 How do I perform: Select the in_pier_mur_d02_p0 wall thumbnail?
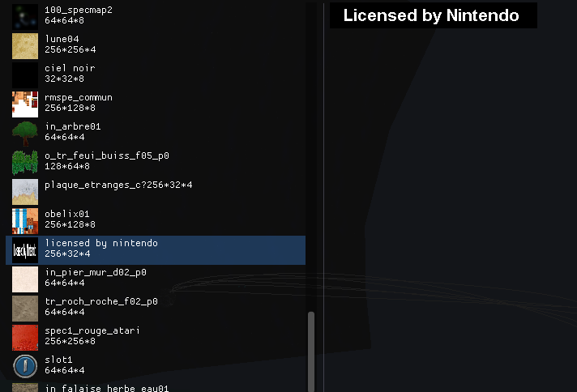pos(25,279)
